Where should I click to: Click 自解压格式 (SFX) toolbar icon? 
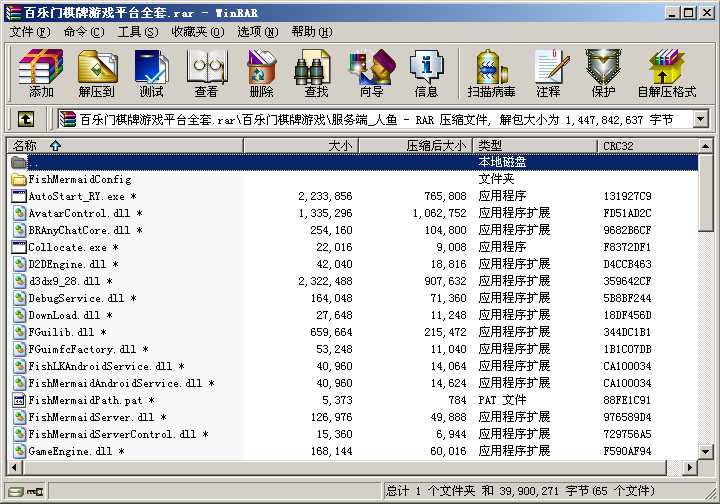point(667,73)
